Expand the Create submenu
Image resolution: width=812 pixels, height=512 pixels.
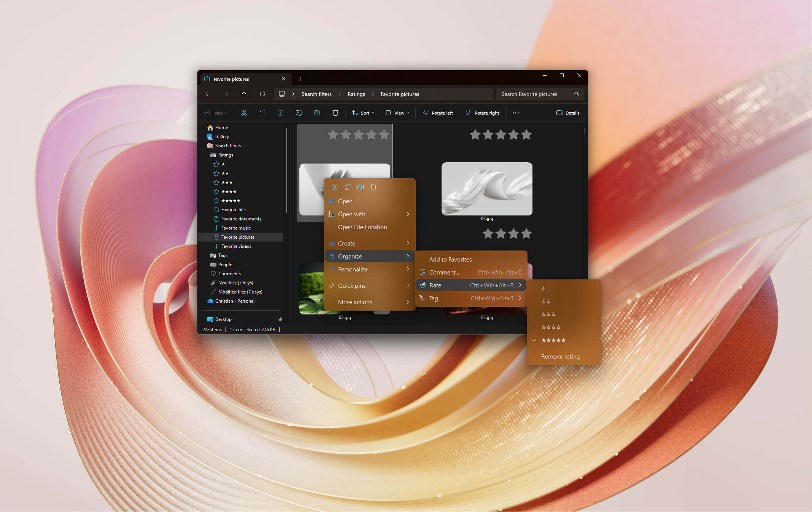click(x=369, y=244)
